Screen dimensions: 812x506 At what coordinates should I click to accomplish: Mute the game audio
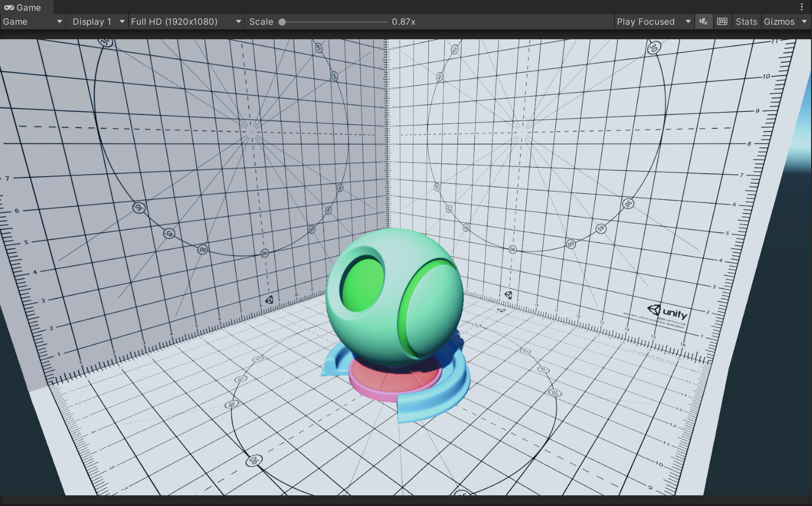click(703, 21)
